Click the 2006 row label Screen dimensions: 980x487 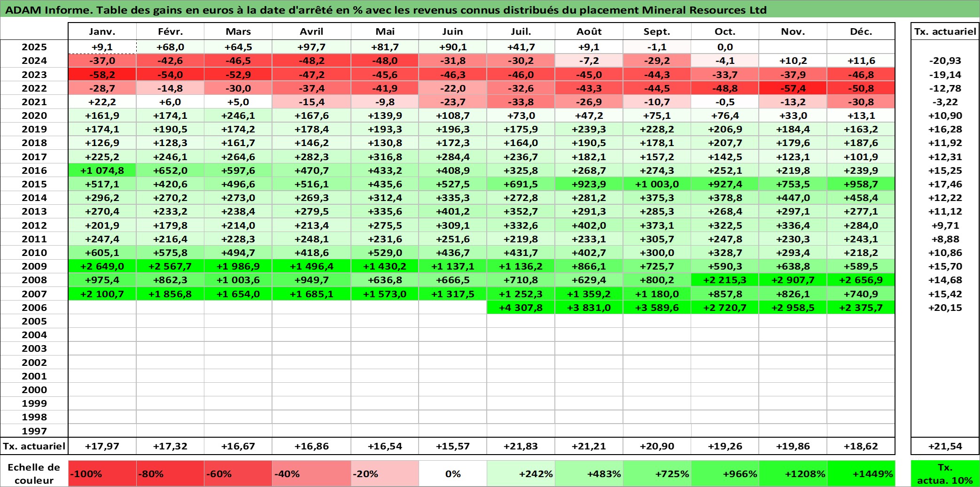[34, 308]
